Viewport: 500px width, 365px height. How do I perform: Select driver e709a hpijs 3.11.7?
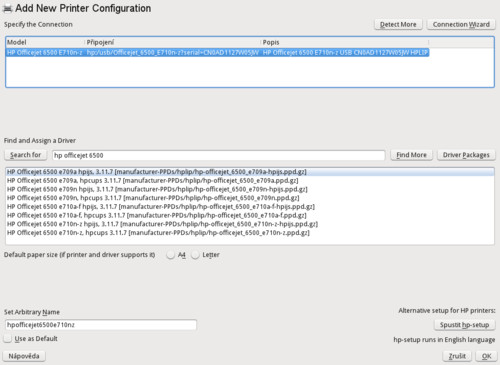pyautogui.click(x=250, y=172)
